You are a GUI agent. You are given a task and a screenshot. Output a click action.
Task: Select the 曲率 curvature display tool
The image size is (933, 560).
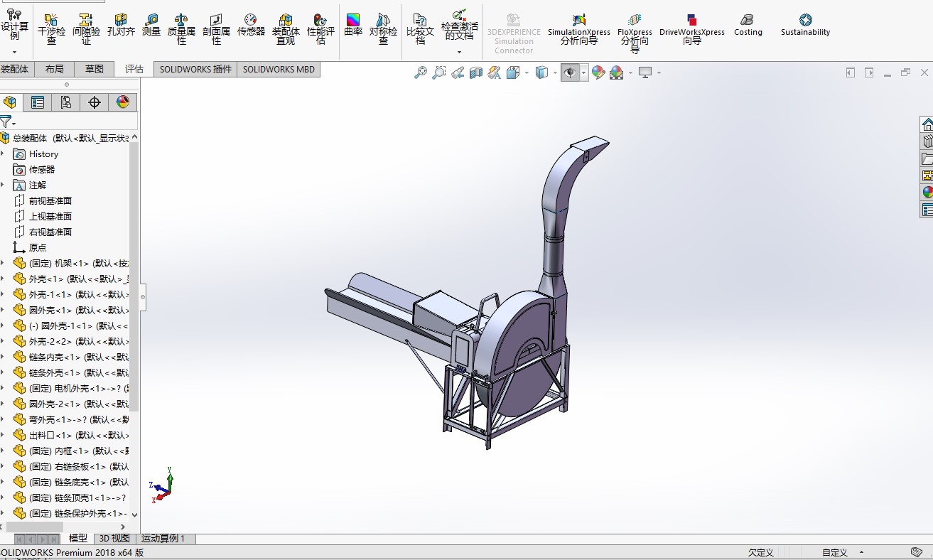click(353, 25)
